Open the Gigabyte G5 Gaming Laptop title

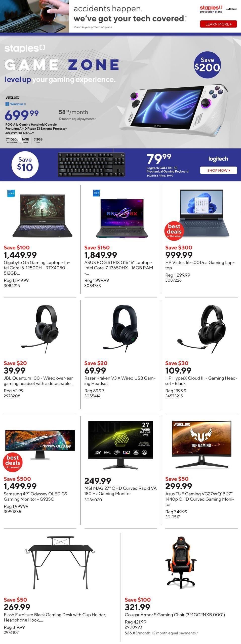coord(37,268)
